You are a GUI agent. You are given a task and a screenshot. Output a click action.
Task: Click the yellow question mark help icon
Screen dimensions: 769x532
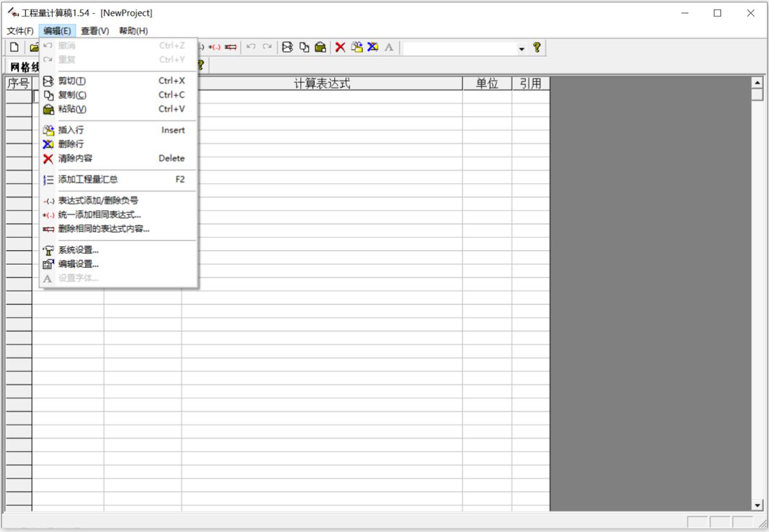click(x=536, y=47)
